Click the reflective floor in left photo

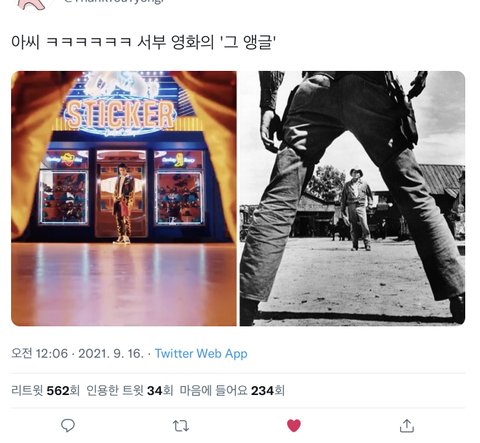(124, 284)
